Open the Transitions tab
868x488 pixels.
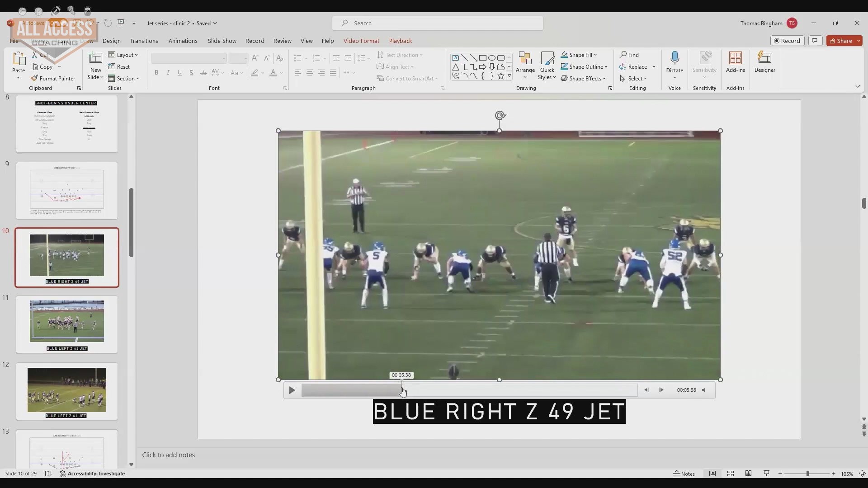point(144,41)
